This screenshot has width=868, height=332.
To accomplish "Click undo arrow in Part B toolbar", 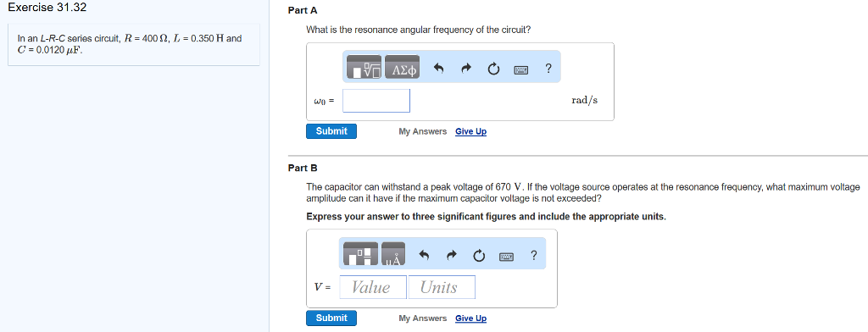I will (425, 255).
